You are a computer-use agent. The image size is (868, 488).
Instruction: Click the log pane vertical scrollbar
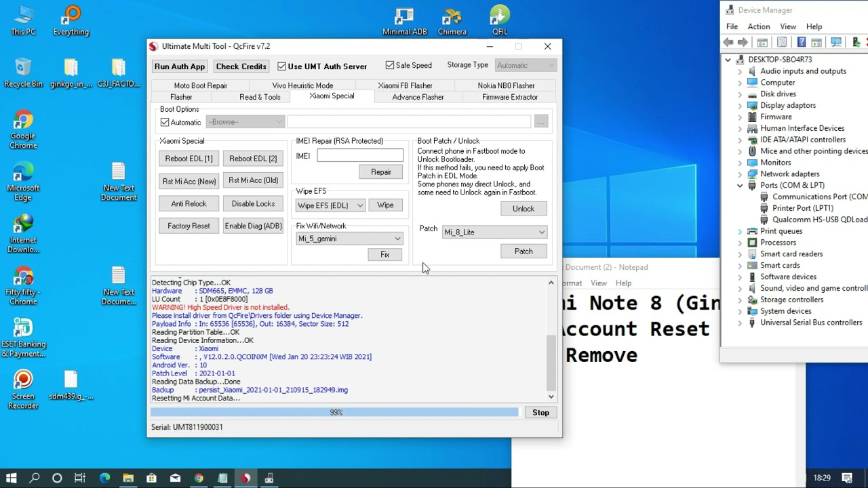click(551, 339)
